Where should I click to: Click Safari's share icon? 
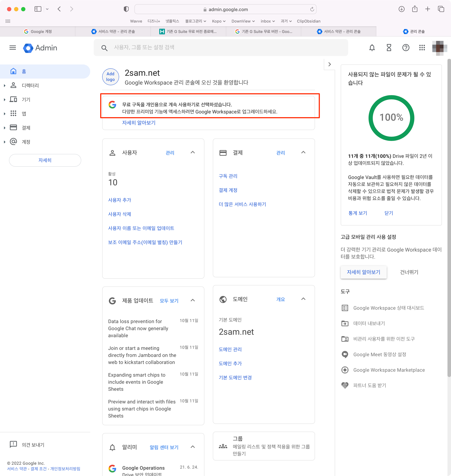pyautogui.click(x=415, y=9)
